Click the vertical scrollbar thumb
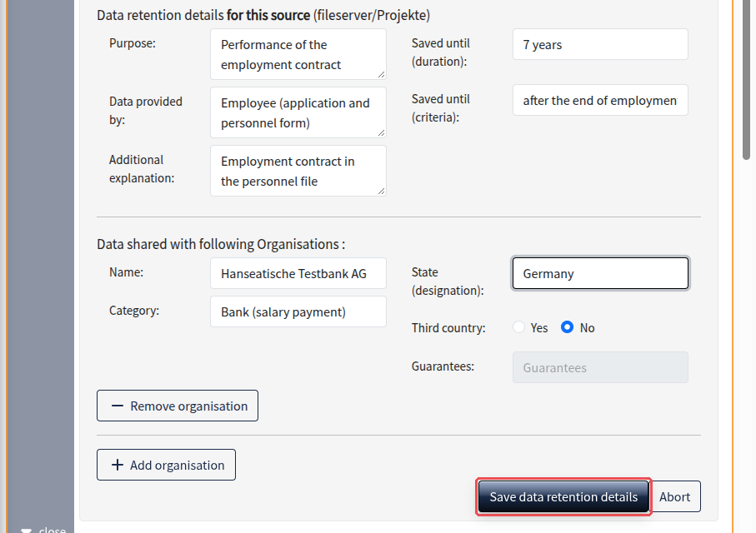 pos(746,79)
